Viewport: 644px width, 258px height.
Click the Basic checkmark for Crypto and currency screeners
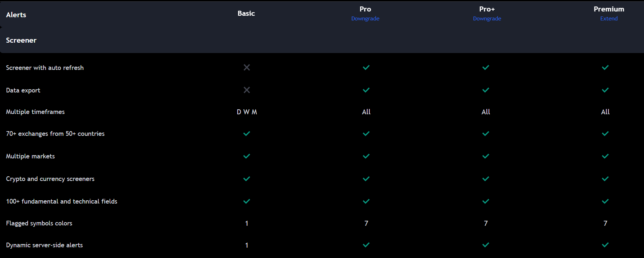click(247, 179)
